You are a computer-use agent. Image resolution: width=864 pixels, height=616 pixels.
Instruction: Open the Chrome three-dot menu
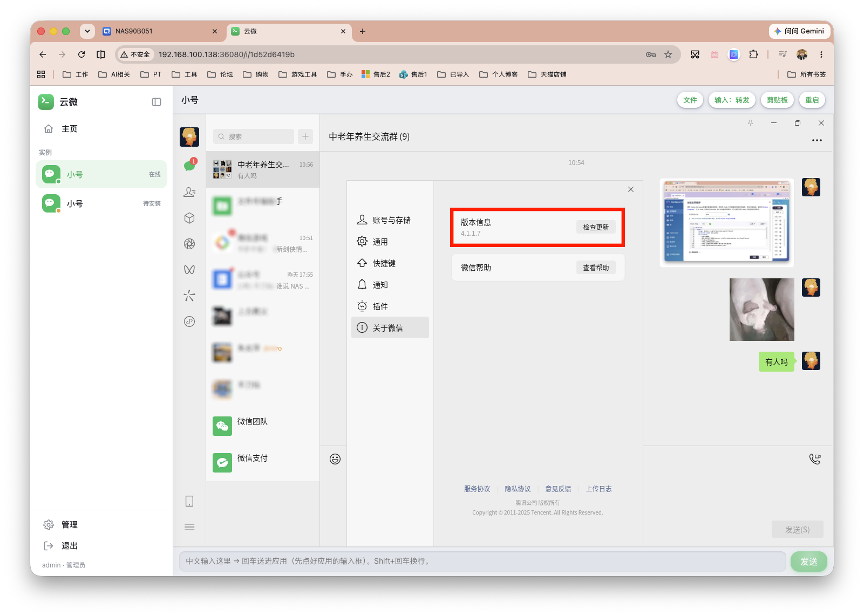(821, 54)
